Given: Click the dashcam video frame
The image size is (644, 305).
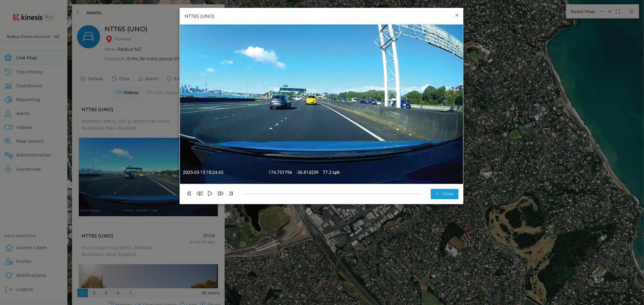Looking at the screenshot, I should tap(321, 104).
